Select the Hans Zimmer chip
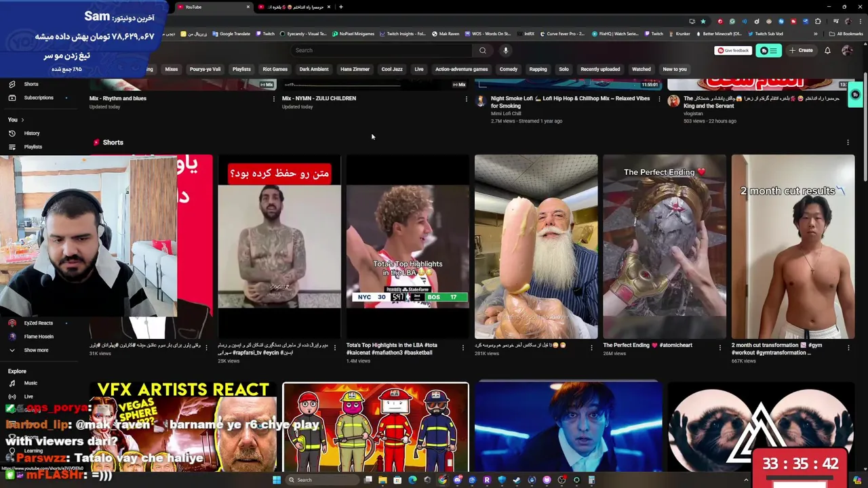 (x=355, y=69)
